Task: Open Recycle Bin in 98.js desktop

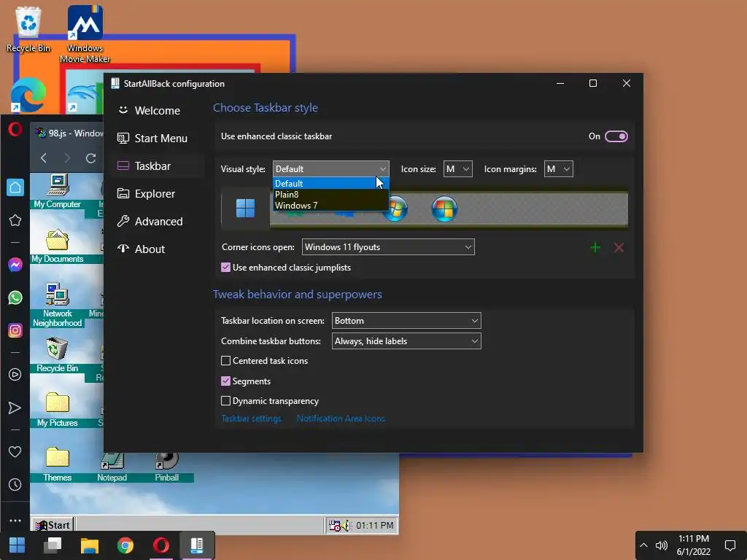Action: point(57,355)
